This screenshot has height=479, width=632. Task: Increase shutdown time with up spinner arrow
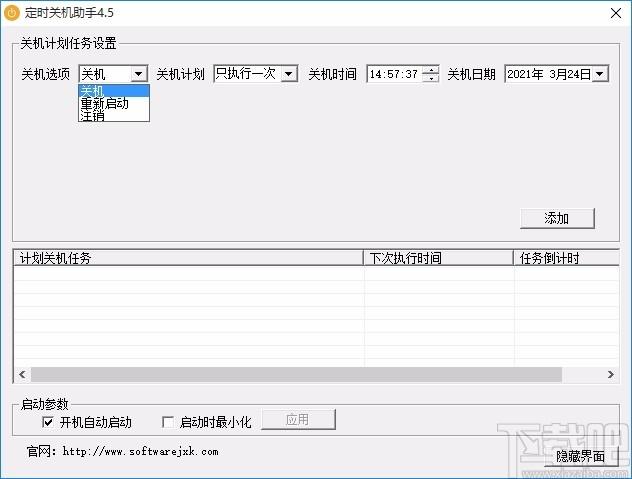point(431,70)
